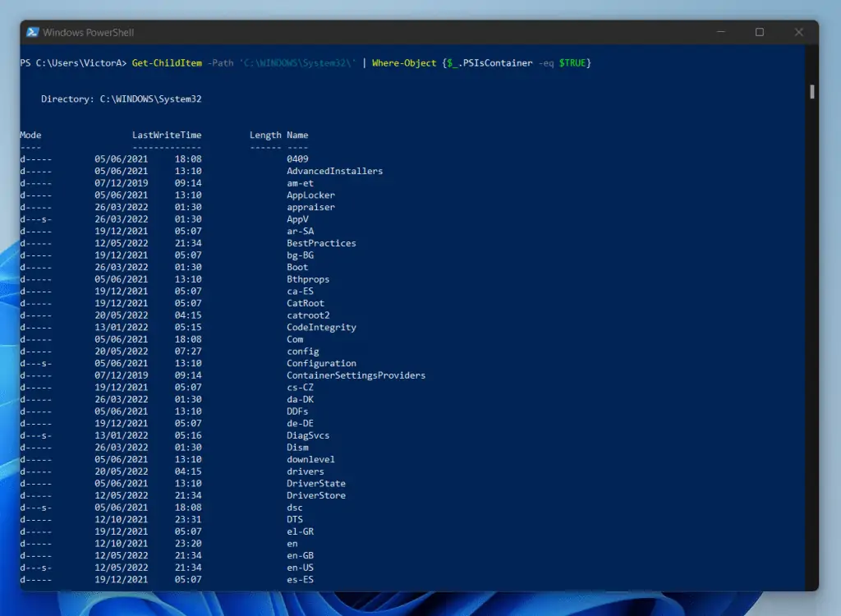Click the AppLocker folder name

point(310,195)
